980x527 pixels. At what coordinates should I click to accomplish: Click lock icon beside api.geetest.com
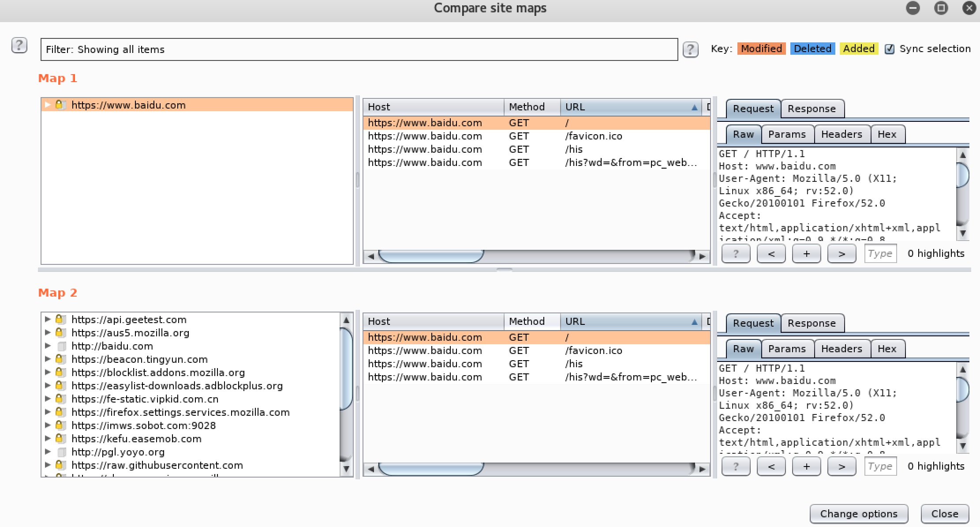tap(60, 319)
